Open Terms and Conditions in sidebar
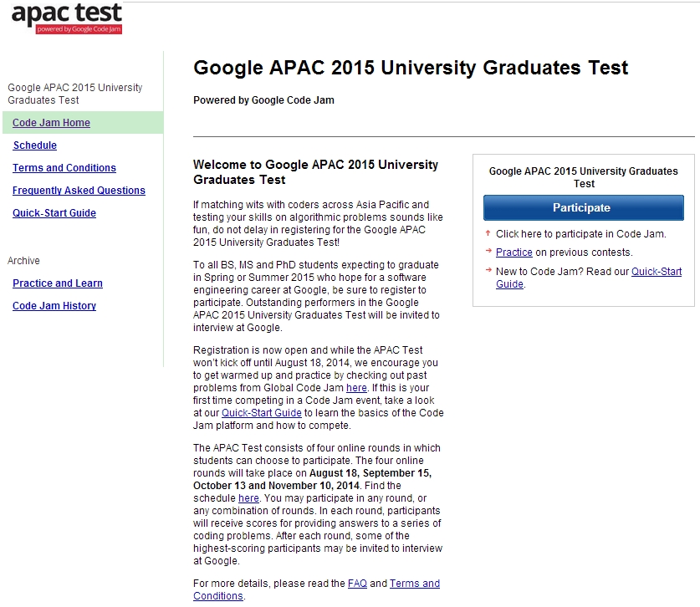The image size is (700, 607). 64,168
